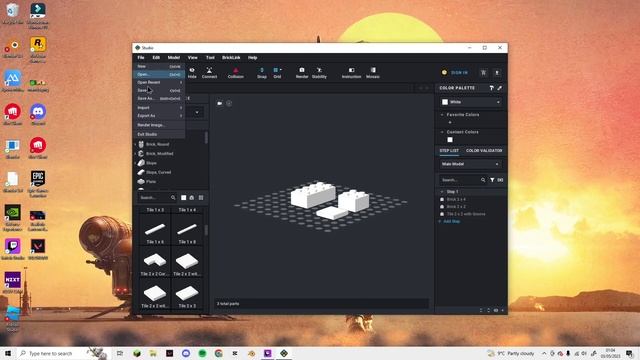Select the Slope, Curved category
Viewport: 640px width, 360px height.
point(158,172)
